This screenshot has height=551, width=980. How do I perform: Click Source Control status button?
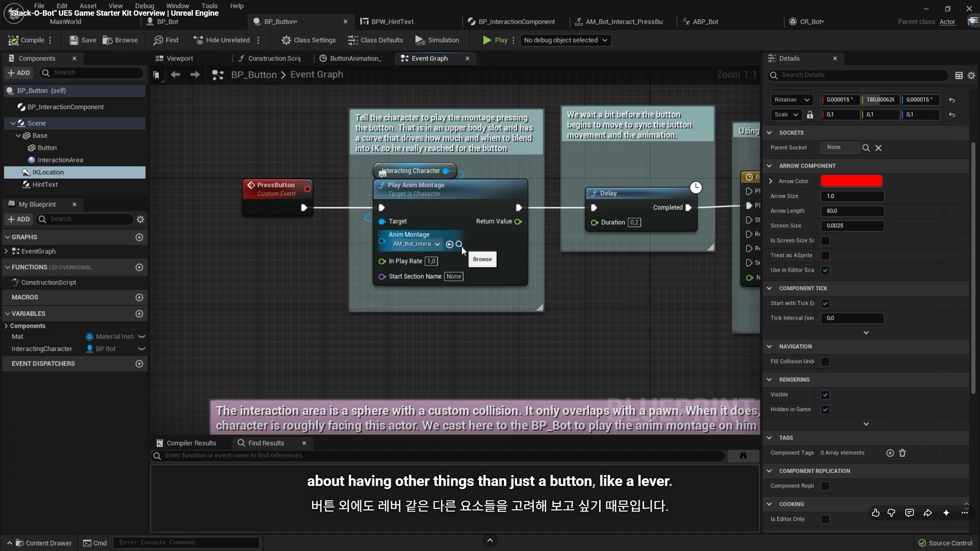click(x=946, y=543)
